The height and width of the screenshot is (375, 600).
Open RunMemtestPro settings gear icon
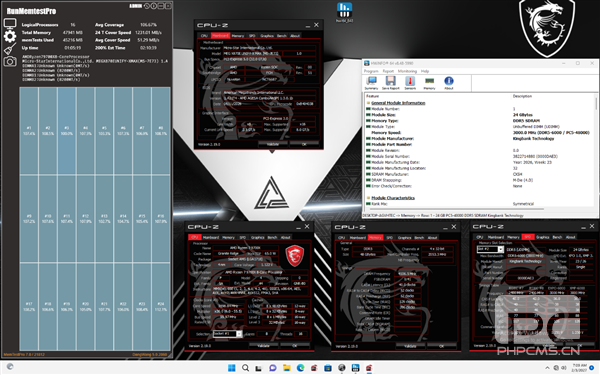(x=10, y=36)
